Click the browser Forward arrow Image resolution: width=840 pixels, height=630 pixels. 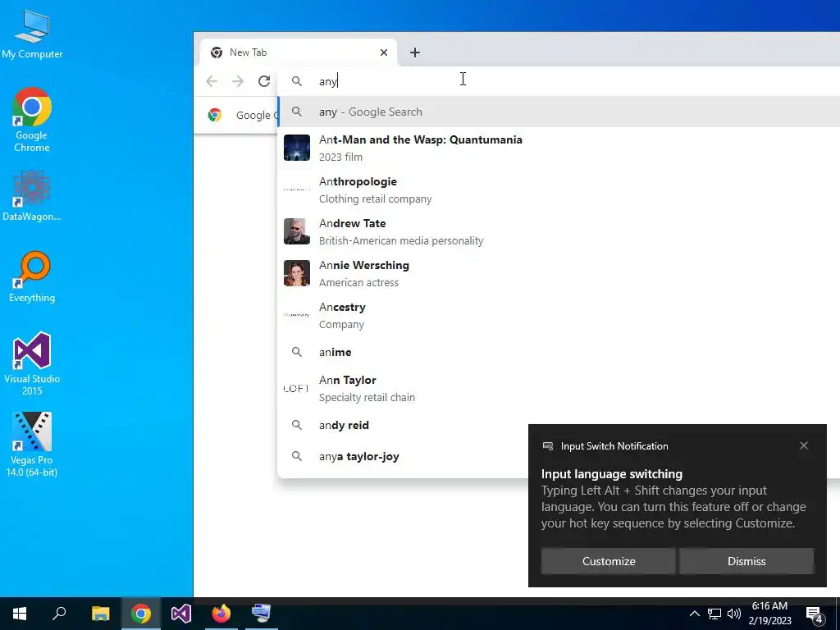tap(238, 81)
